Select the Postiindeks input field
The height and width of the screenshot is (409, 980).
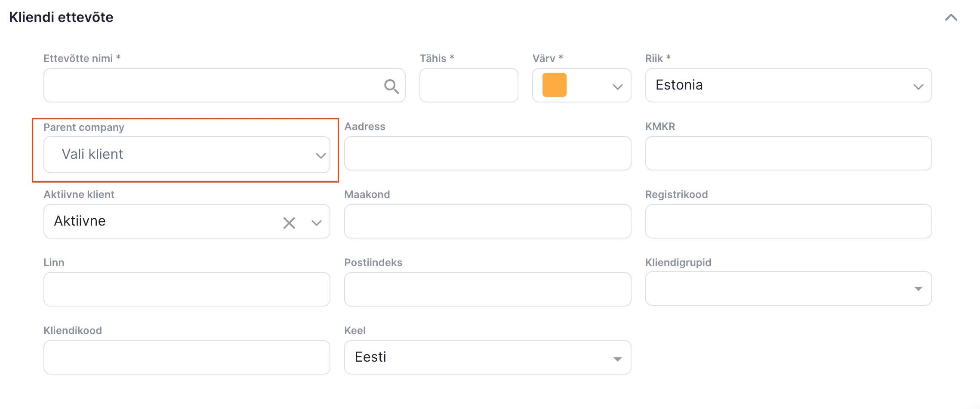[487, 289]
